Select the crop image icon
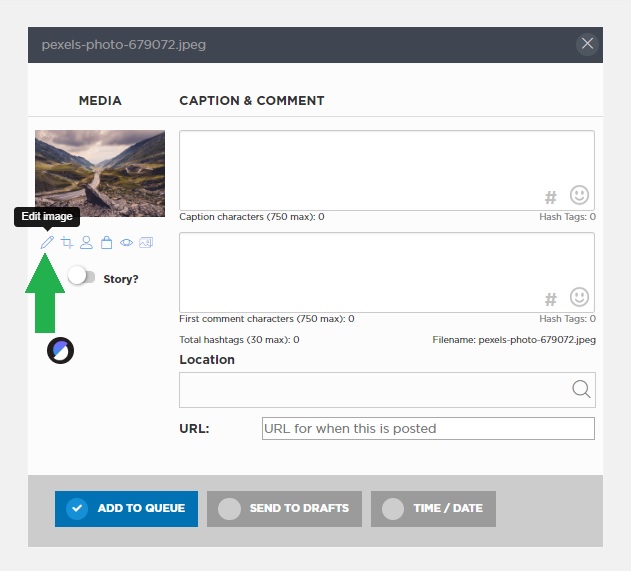Image resolution: width=631 pixels, height=571 pixels. [67, 242]
